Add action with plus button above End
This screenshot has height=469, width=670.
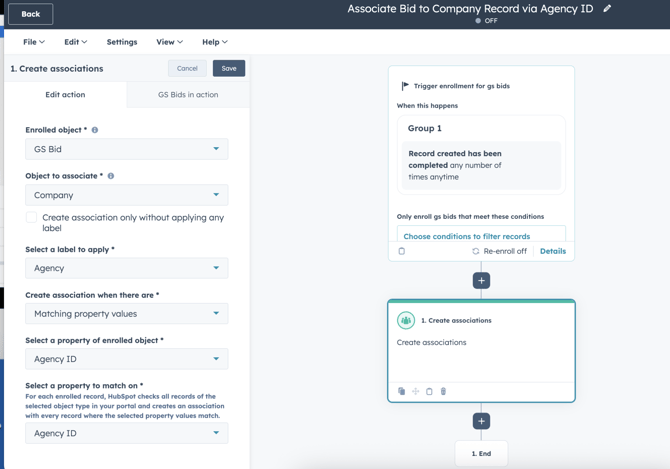[481, 421]
